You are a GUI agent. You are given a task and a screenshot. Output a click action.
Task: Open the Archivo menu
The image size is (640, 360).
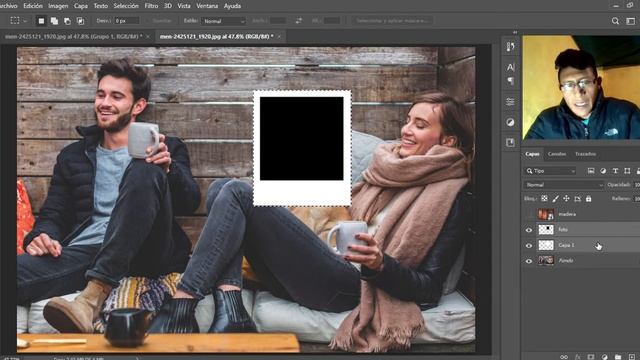click(9, 6)
